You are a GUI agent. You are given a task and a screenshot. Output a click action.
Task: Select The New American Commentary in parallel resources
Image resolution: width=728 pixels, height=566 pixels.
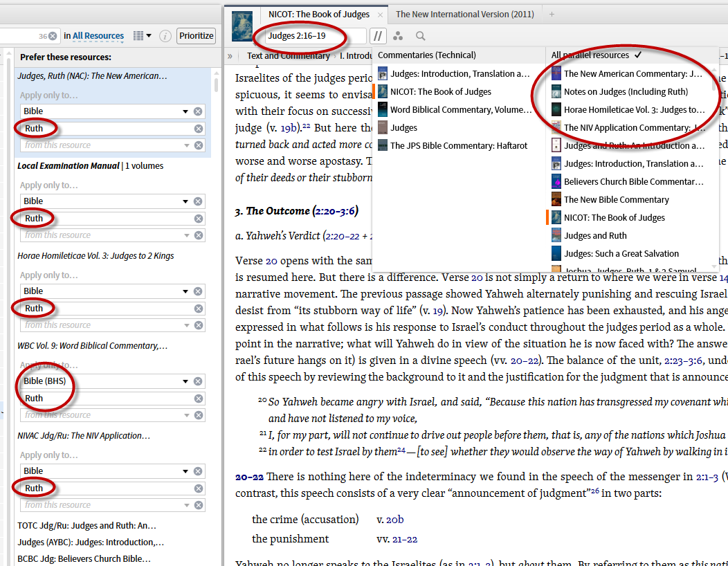pos(627,74)
